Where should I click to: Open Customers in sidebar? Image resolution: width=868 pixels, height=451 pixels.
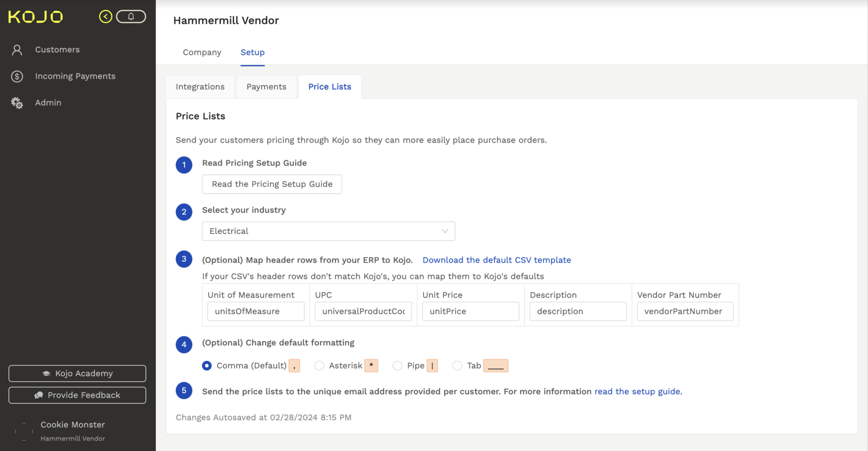pyautogui.click(x=57, y=50)
